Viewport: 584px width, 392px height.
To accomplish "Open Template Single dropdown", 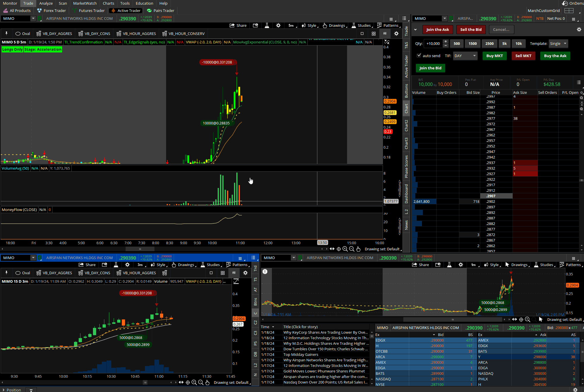I will (x=558, y=43).
